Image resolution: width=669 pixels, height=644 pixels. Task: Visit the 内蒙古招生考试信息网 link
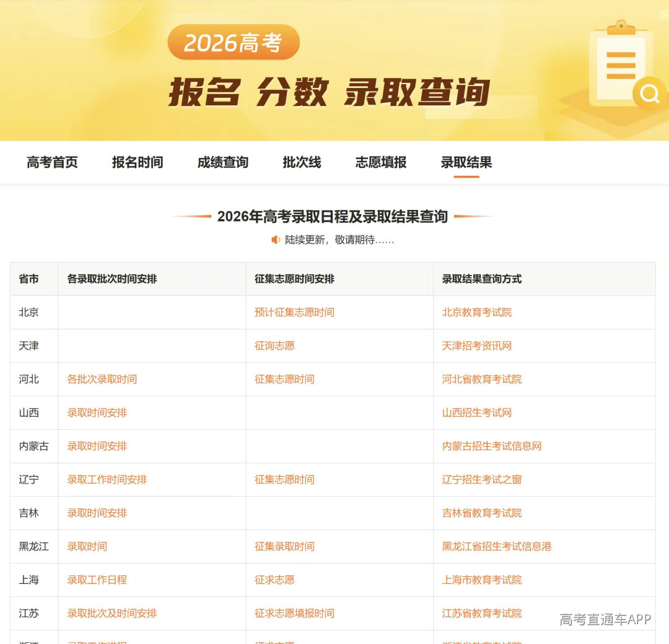tap(491, 446)
